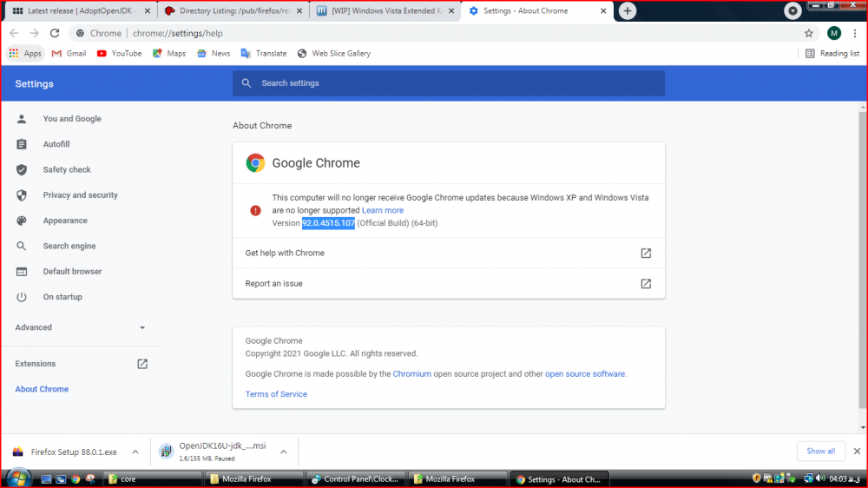
Task: Bookmark this page with the star icon
Action: tap(809, 33)
